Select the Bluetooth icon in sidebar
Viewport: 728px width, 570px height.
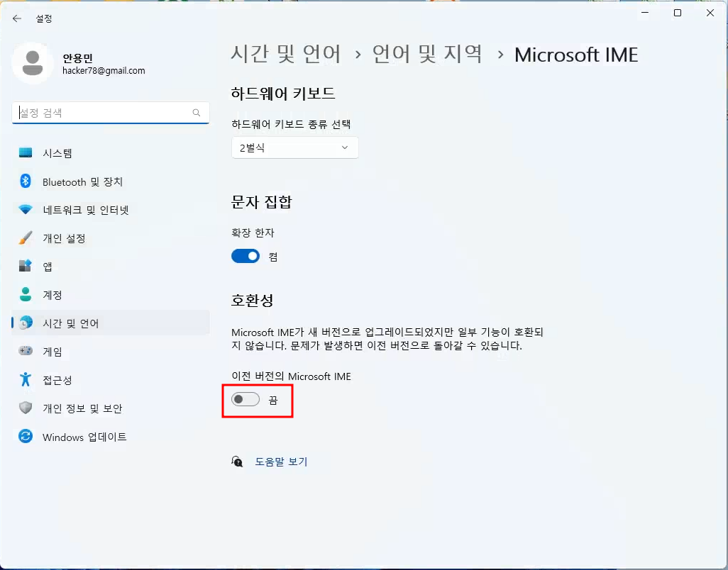[26, 181]
